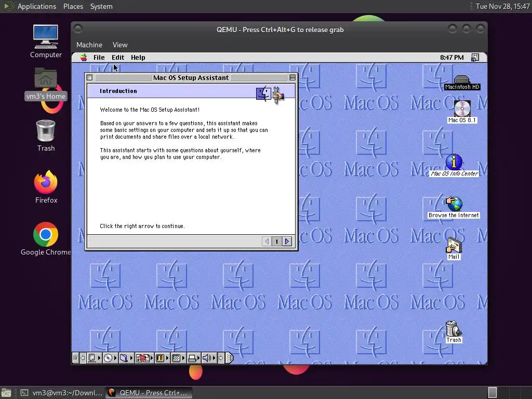Viewport: 532px width, 399px height.
Task: Open the Computer desktop icon
Action: [46, 42]
